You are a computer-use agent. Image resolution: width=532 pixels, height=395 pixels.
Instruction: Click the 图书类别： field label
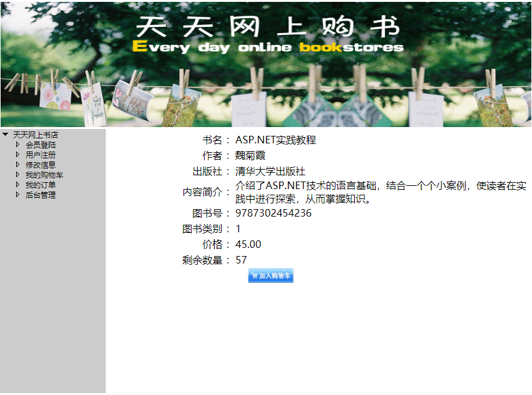point(207,228)
